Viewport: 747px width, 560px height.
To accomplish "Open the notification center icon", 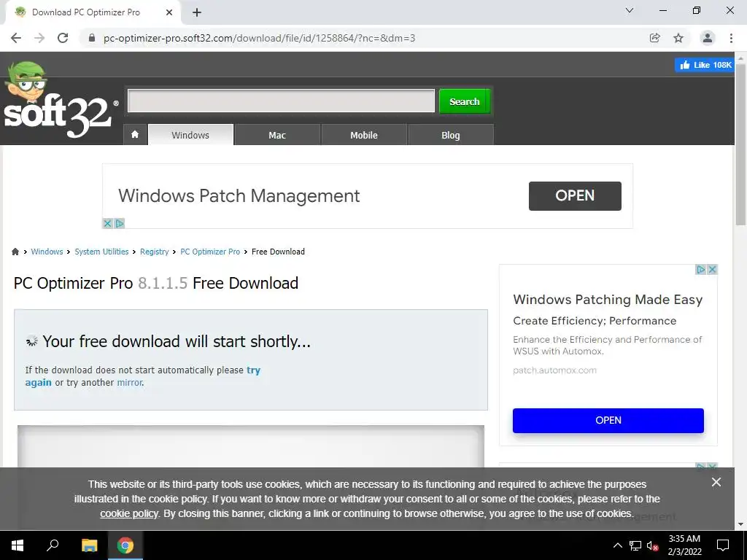I will point(723,545).
